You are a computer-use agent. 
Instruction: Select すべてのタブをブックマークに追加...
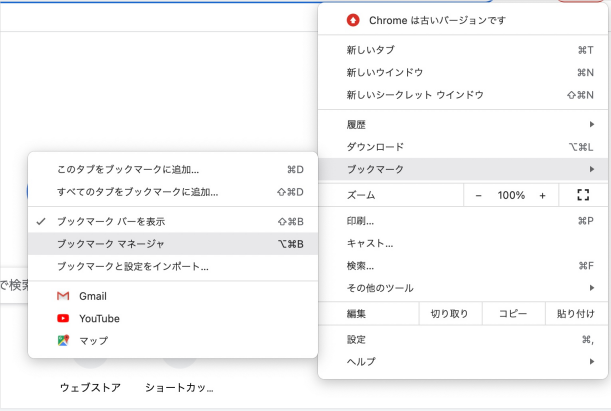[x=173, y=192]
